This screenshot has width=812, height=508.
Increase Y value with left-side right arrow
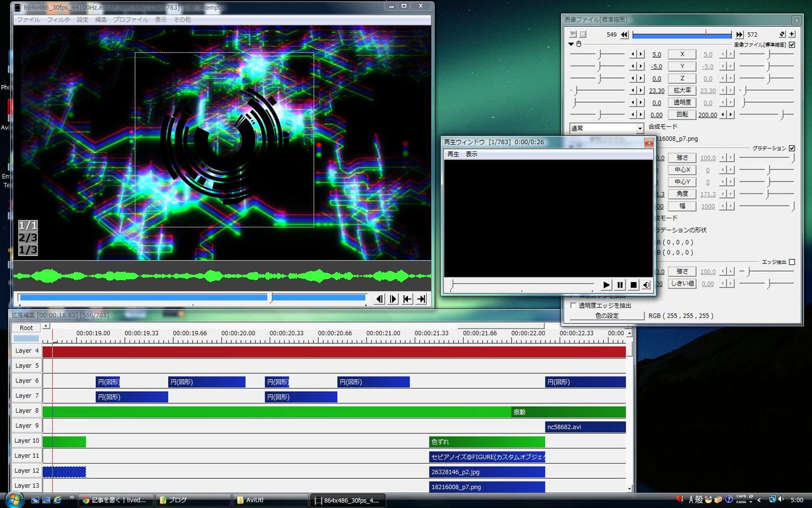pyautogui.click(x=640, y=67)
